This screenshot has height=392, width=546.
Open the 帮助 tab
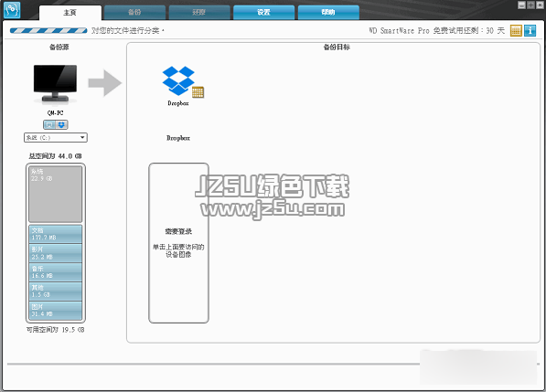pos(328,13)
